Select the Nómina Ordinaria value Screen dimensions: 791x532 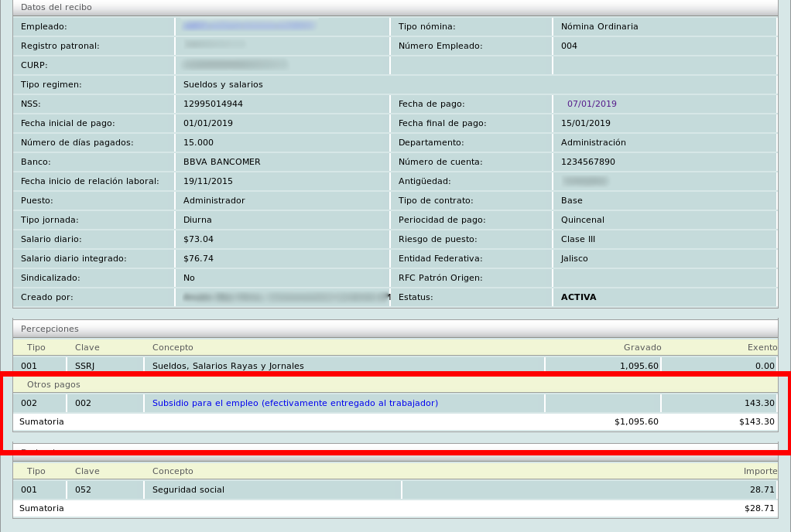click(599, 26)
